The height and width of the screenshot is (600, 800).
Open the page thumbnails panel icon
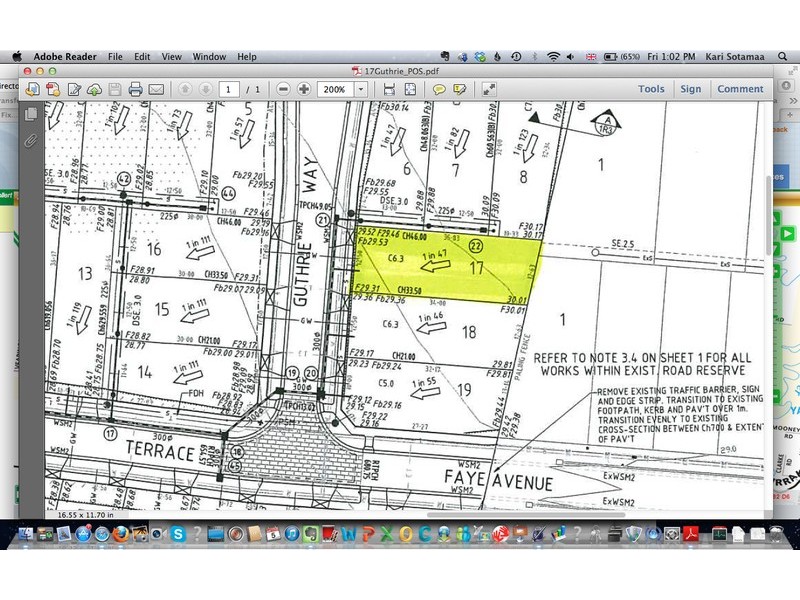click(x=30, y=113)
